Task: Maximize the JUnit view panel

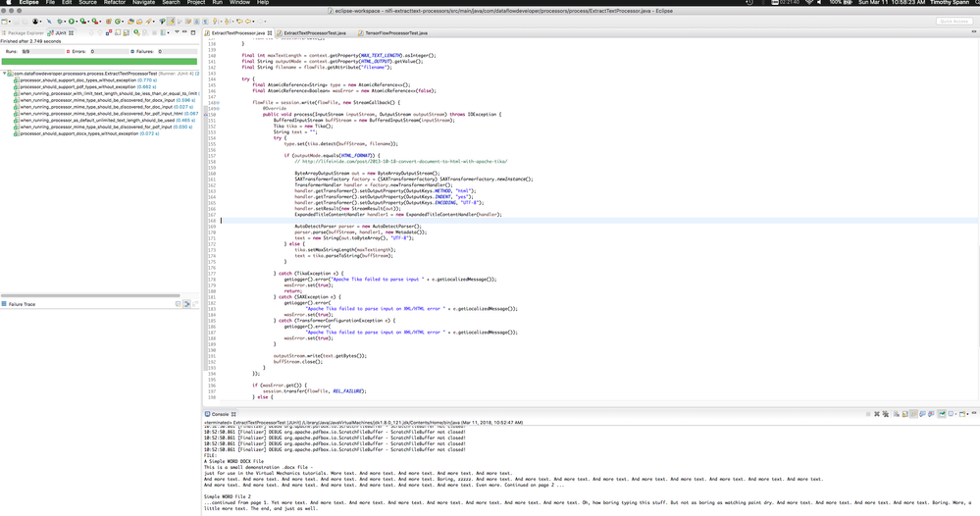Action: pyautogui.click(x=193, y=32)
